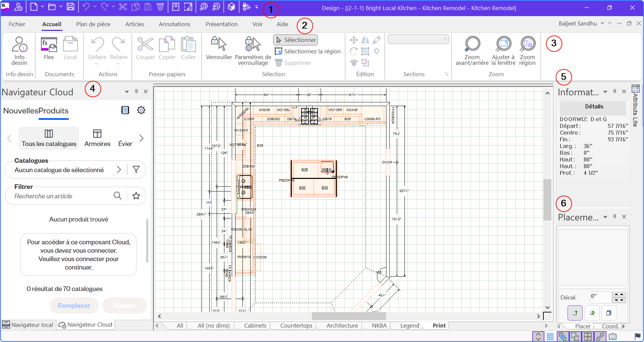Activate the Verrouiller lock tool
Viewport: 644px width, 342px height.
click(219, 49)
